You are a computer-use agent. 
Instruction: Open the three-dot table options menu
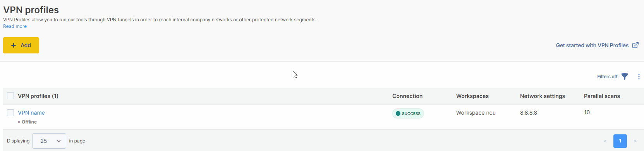[639, 77]
